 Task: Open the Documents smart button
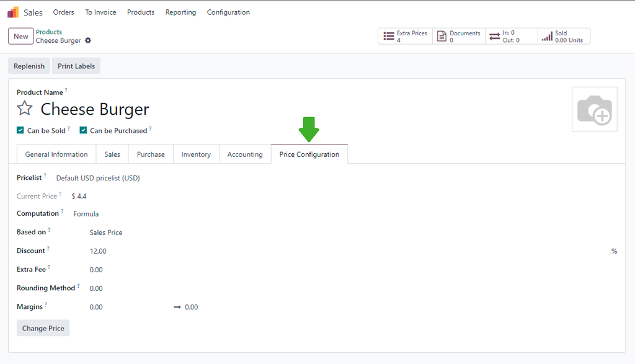(459, 36)
